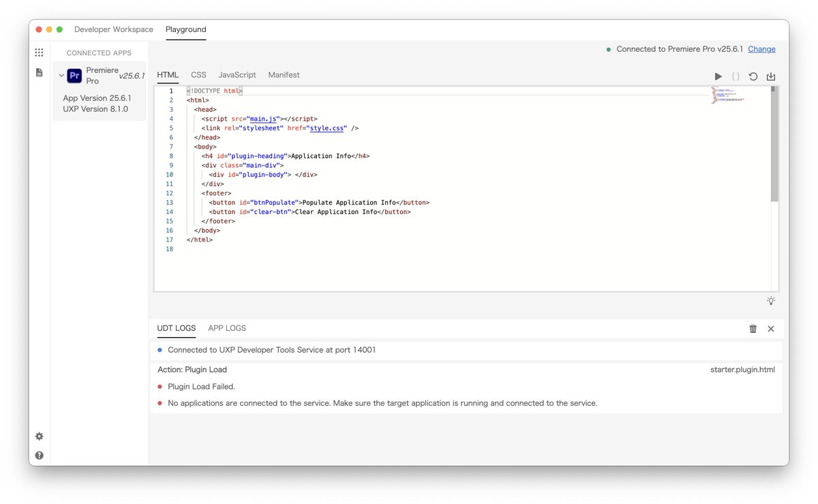Viewport: 818px width, 504px height.
Task: Click the Change link next to connection status
Action: [761, 49]
